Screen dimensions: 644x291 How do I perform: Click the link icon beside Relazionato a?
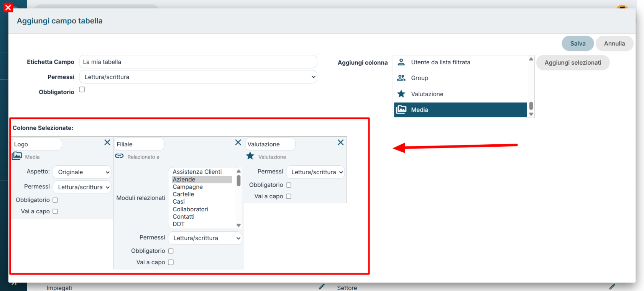(x=120, y=156)
